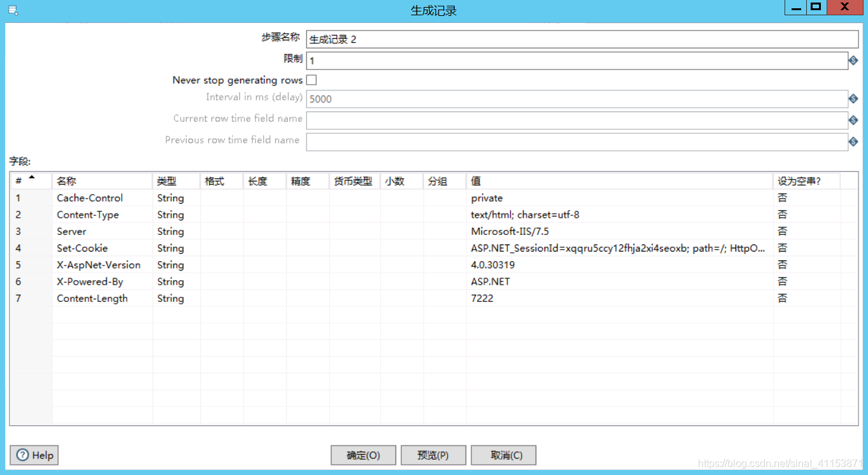Click the 格式 column header
868x475 pixels.
tap(222, 181)
